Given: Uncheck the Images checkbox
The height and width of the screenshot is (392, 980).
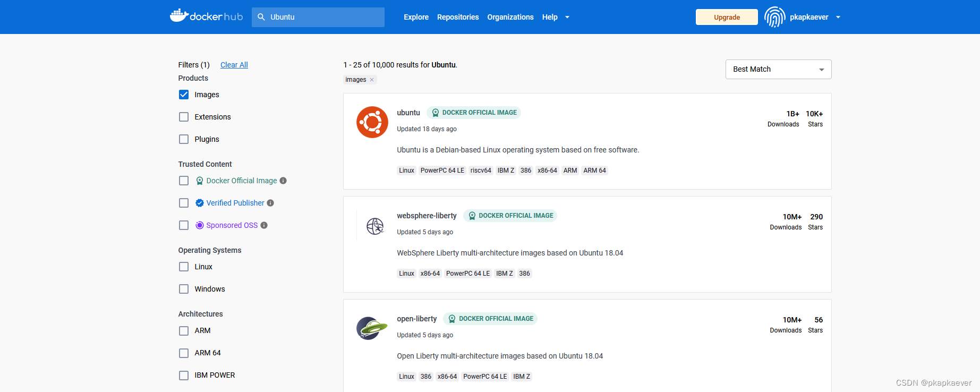Looking at the screenshot, I should (184, 95).
